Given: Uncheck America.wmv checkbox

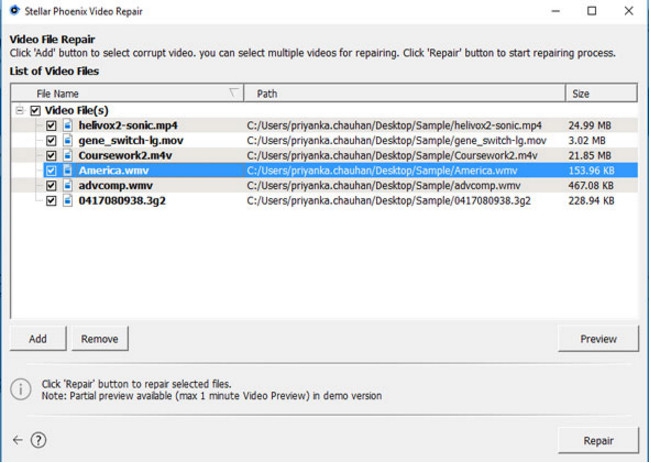Looking at the screenshot, I should [x=51, y=170].
